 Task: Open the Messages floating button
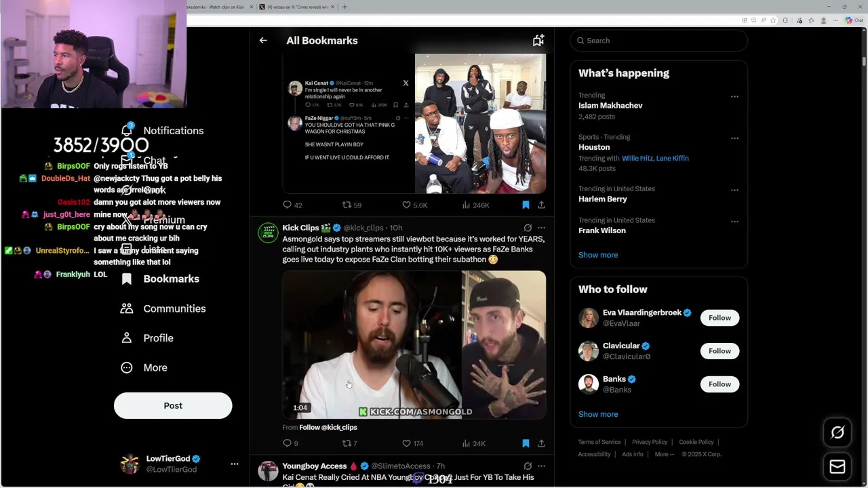pyautogui.click(x=837, y=467)
